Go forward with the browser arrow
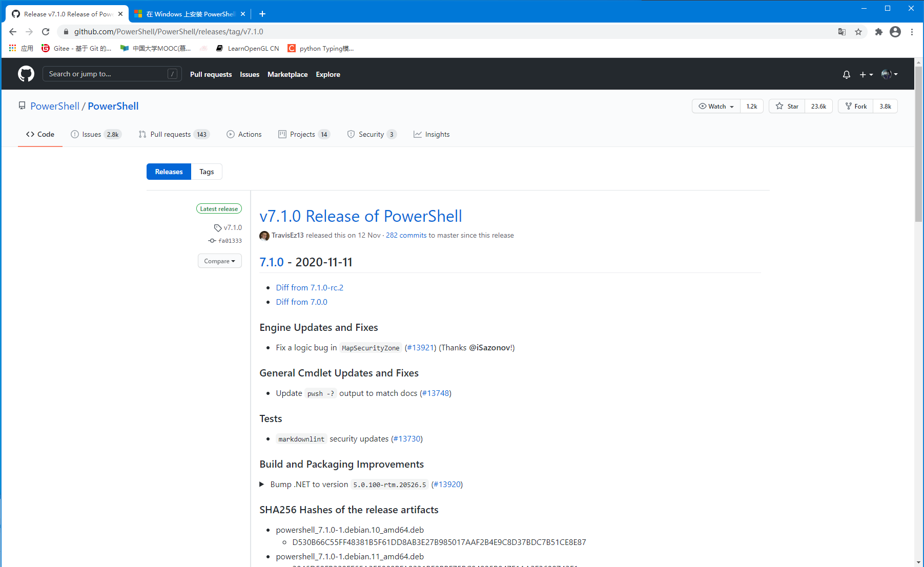 pos(29,32)
